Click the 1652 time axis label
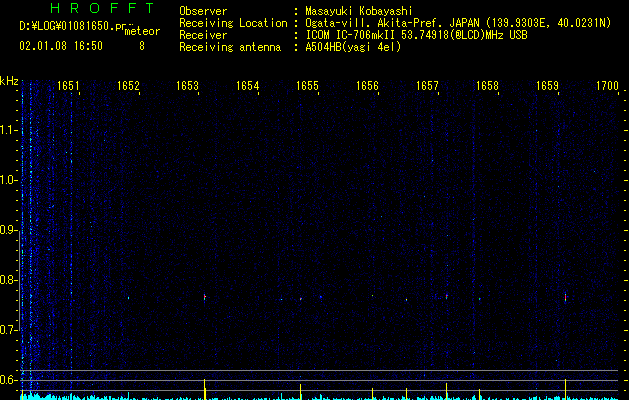This screenshot has width=629, height=400. 128,86
